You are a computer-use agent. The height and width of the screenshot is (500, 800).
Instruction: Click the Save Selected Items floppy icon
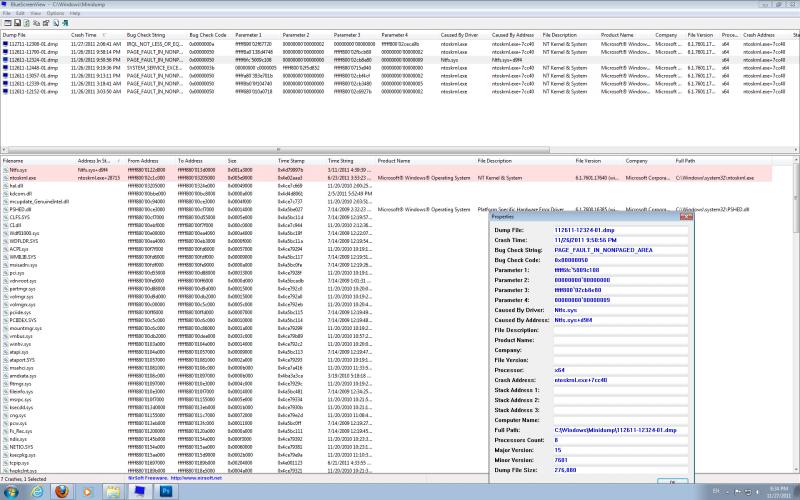click(17, 23)
